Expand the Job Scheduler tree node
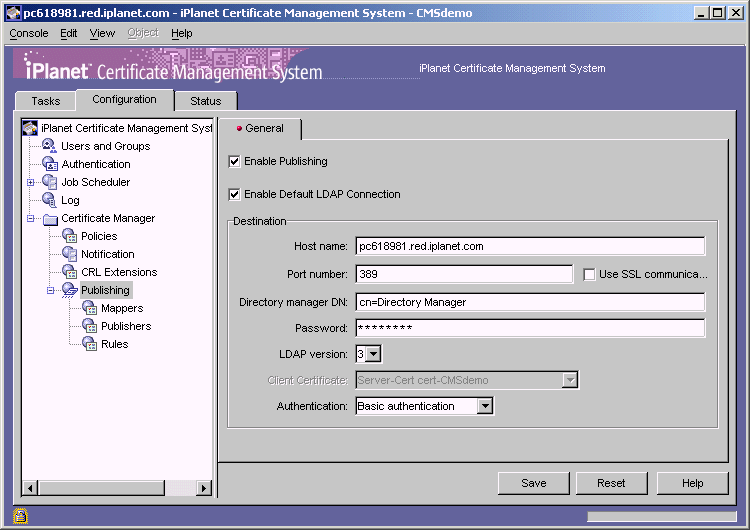Screen dimensions: 750x530 [x=31, y=182]
